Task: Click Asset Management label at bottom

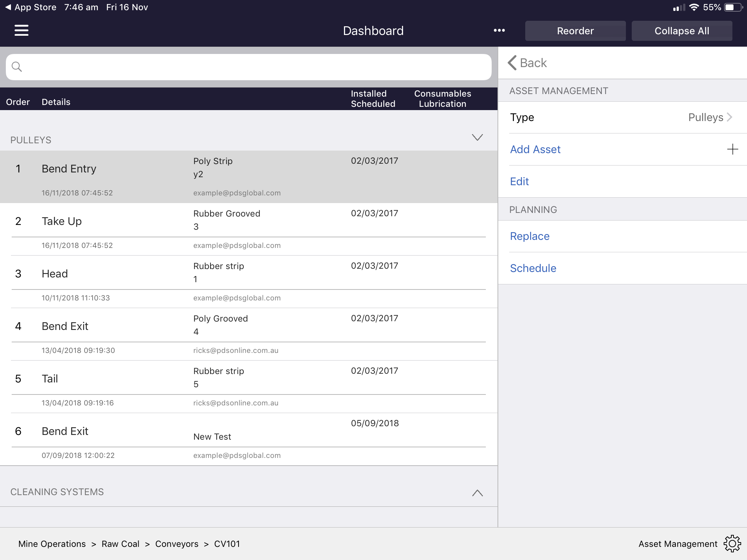Action: (x=678, y=544)
